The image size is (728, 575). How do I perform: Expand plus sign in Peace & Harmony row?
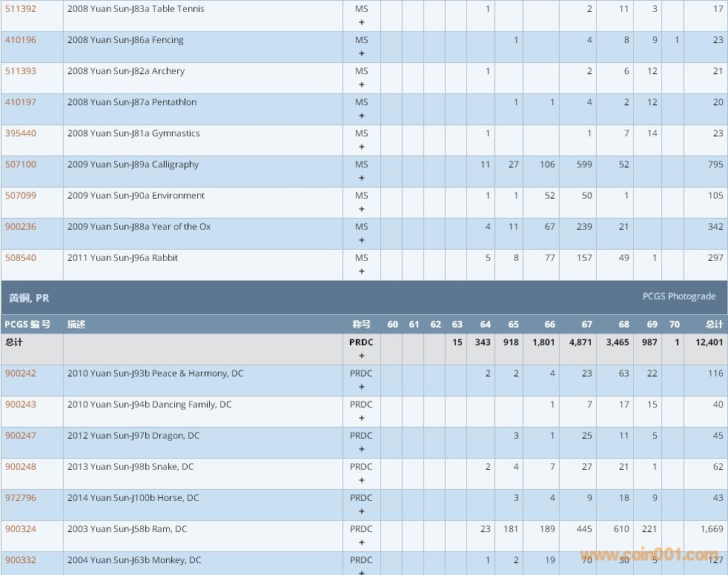click(x=362, y=387)
